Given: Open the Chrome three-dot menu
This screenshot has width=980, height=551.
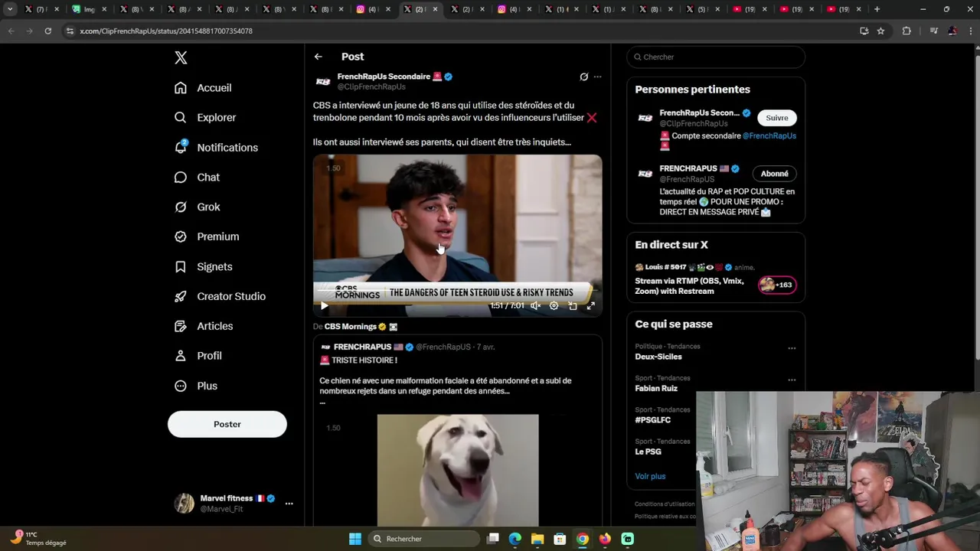Looking at the screenshot, I should coord(970,31).
